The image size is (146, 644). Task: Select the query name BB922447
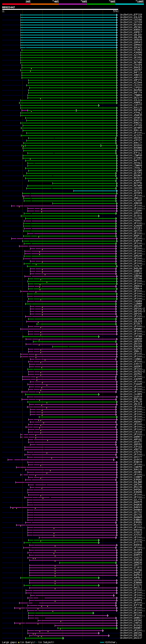pyautogui.click(x=8, y=8)
